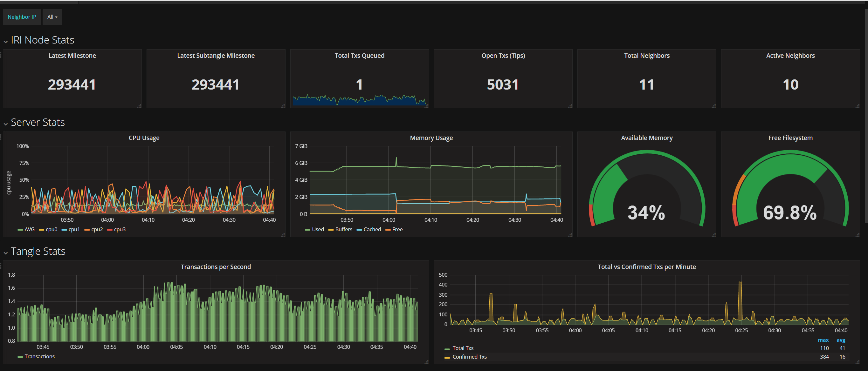The height and width of the screenshot is (371, 868).
Task: Collapse the IRI Node Stats row chevron
Action: [x=6, y=42]
